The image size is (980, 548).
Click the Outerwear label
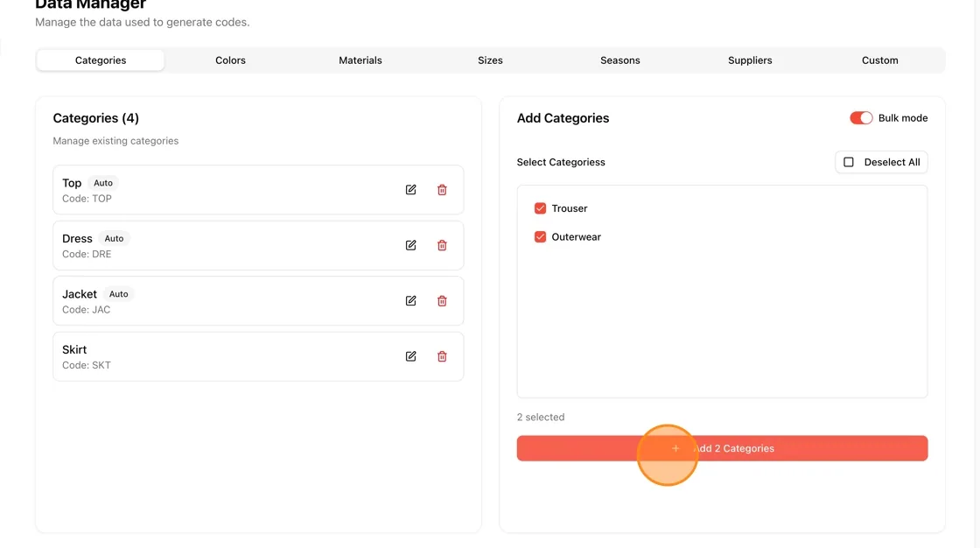[x=577, y=237]
